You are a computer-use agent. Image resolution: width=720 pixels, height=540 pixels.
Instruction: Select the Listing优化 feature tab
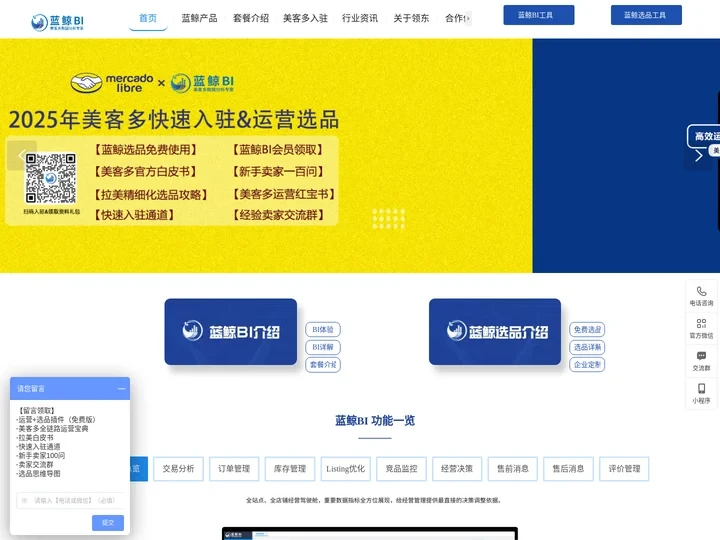pyautogui.click(x=346, y=469)
